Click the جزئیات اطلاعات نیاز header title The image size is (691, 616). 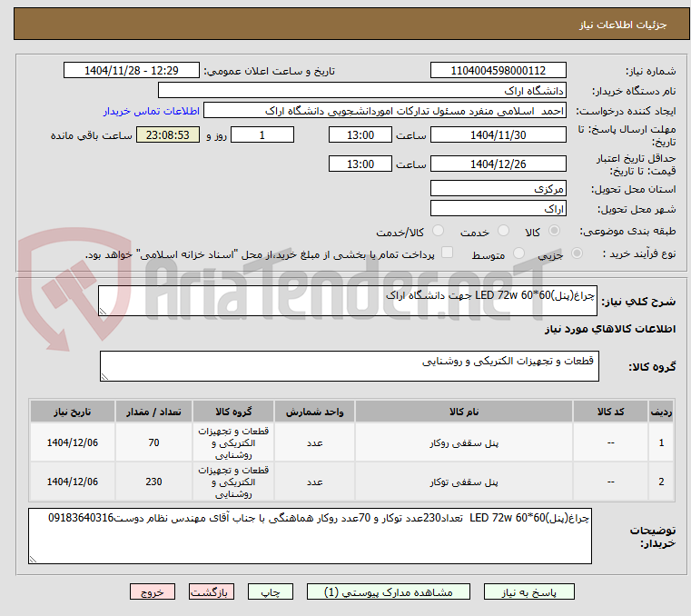(622, 25)
